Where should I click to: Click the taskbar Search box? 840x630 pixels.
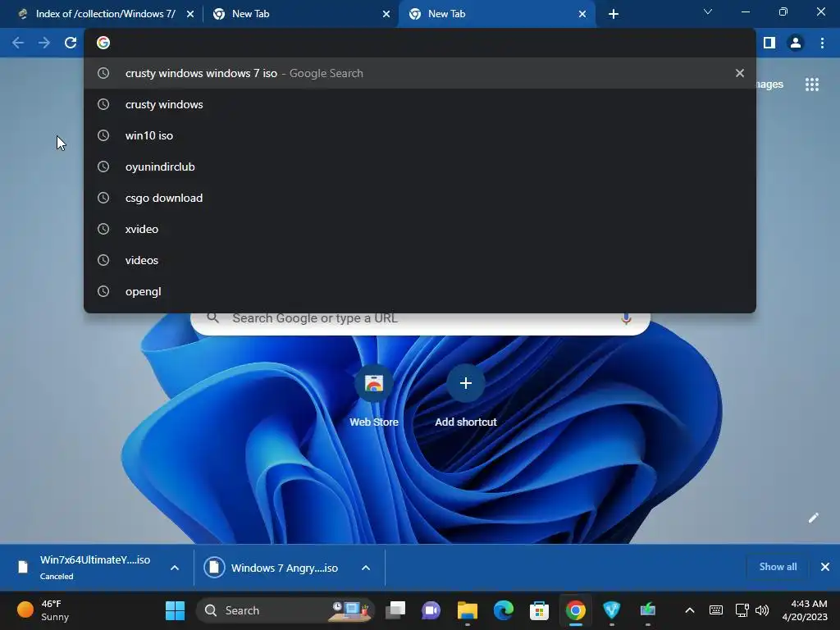click(285, 610)
